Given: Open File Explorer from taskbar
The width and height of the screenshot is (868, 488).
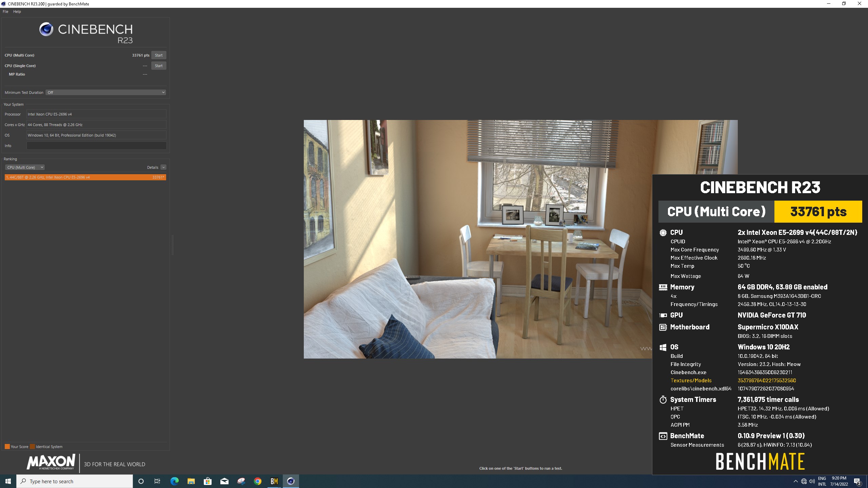Looking at the screenshot, I should pyautogui.click(x=191, y=481).
